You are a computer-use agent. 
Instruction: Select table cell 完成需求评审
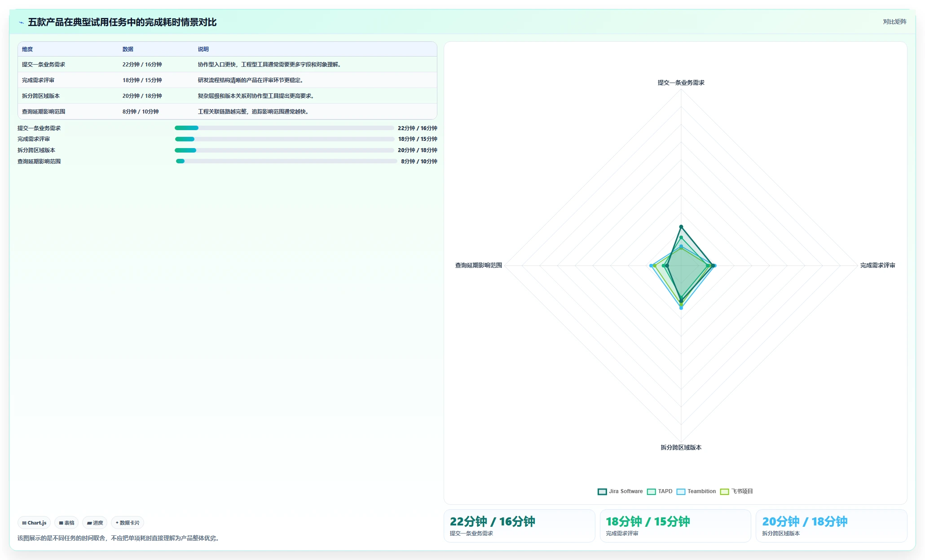coord(38,80)
